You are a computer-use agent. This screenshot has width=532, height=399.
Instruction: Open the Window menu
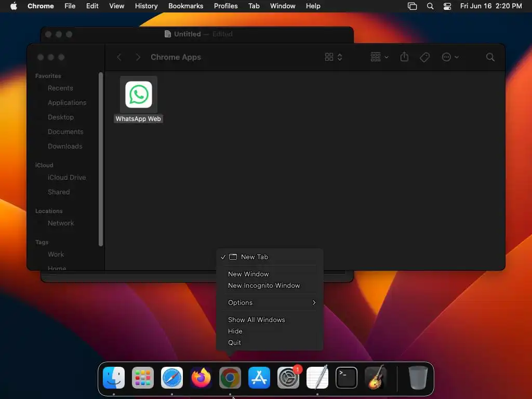point(283,6)
